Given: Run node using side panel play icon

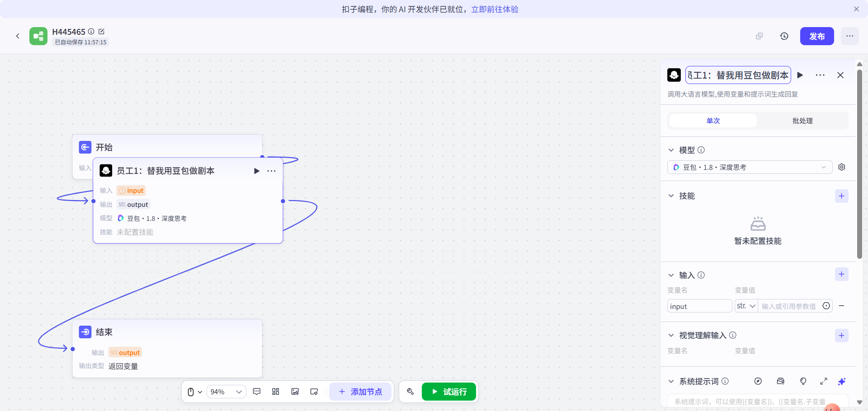Looking at the screenshot, I should coord(800,75).
